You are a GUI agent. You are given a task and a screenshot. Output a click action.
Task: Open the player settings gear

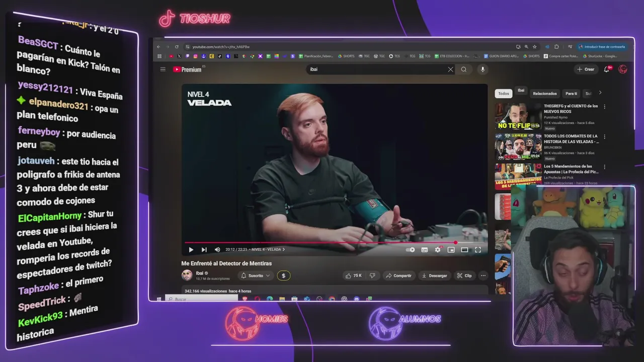click(x=438, y=249)
